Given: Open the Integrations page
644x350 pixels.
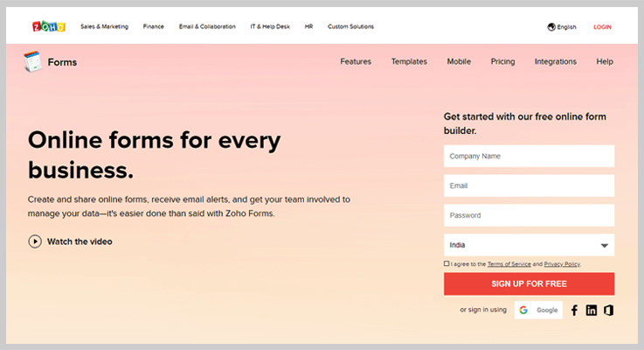Looking at the screenshot, I should 555,62.
